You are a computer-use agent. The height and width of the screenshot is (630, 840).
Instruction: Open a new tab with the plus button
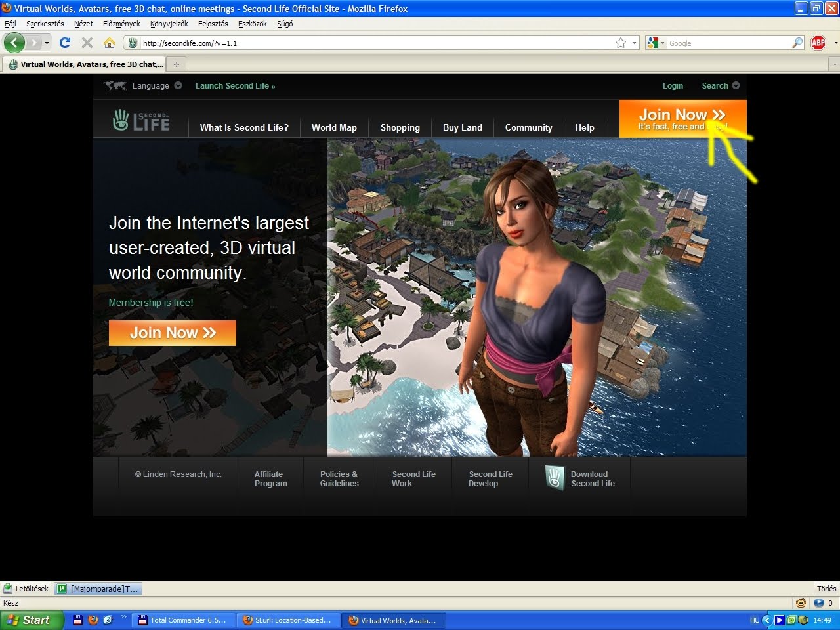[176, 64]
